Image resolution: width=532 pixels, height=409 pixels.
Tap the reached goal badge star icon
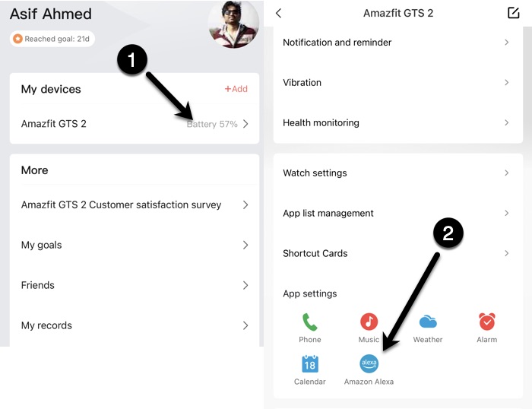pyautogui.click(x=17, y=39)
